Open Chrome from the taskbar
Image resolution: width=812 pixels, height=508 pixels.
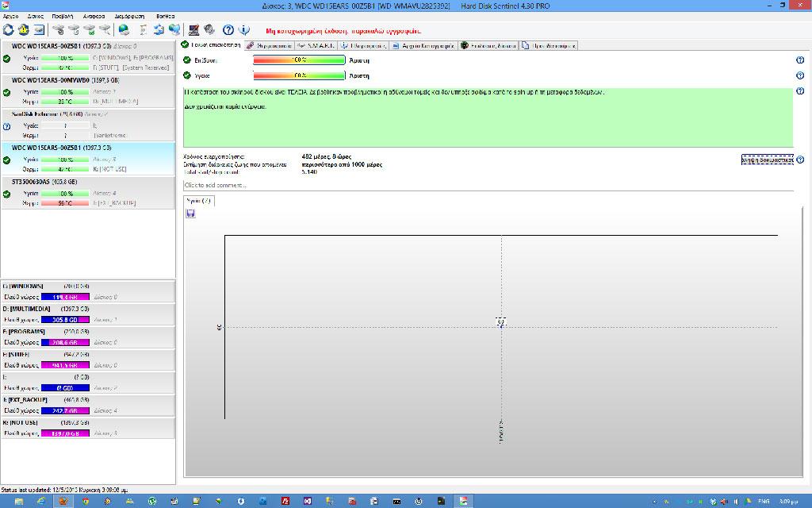[x=86, y=502]
